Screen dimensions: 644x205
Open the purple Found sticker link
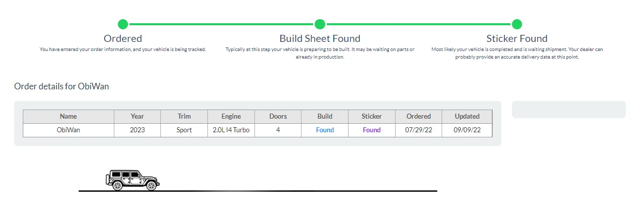pos(371,130)
